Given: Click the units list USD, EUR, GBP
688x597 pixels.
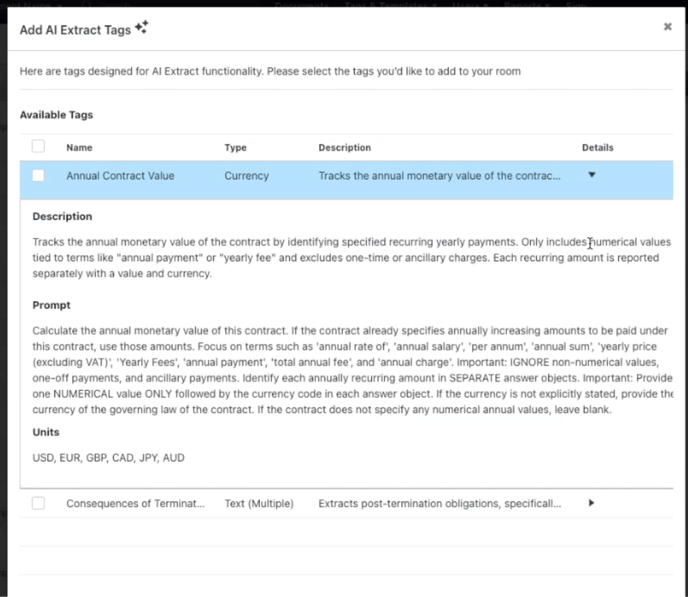Looking at the screenshot, I should 108,458.
